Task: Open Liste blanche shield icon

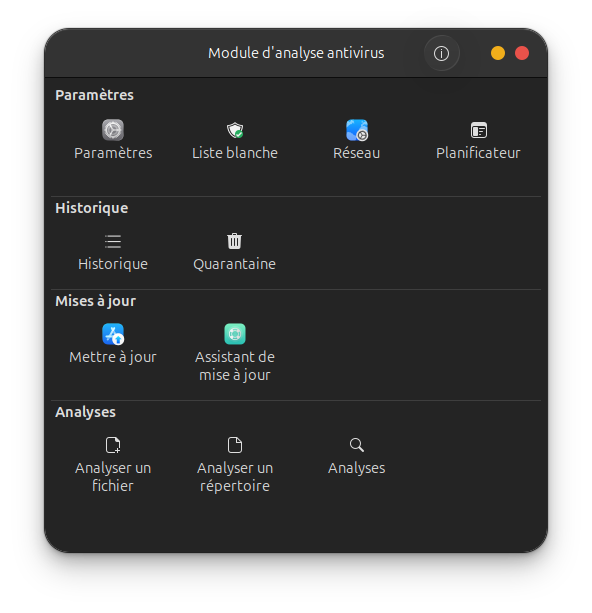Action: pos(235,130)
